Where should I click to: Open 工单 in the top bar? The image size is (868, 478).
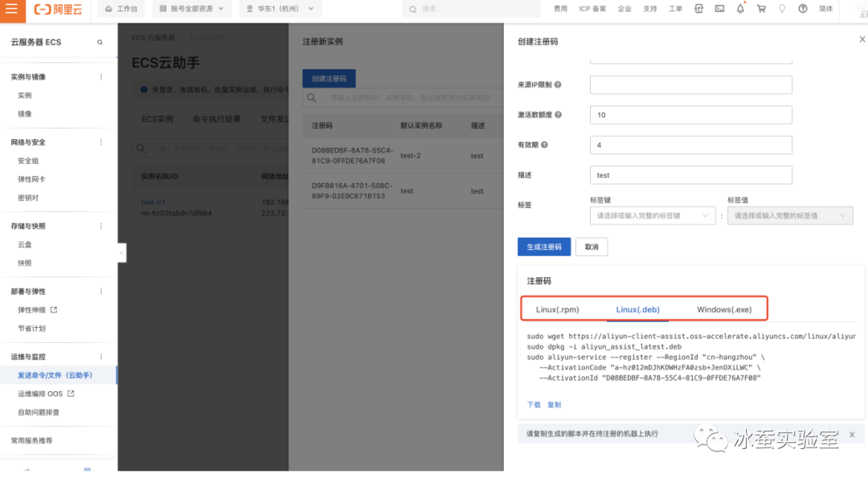pyautogui.click(x=675, y=9)
